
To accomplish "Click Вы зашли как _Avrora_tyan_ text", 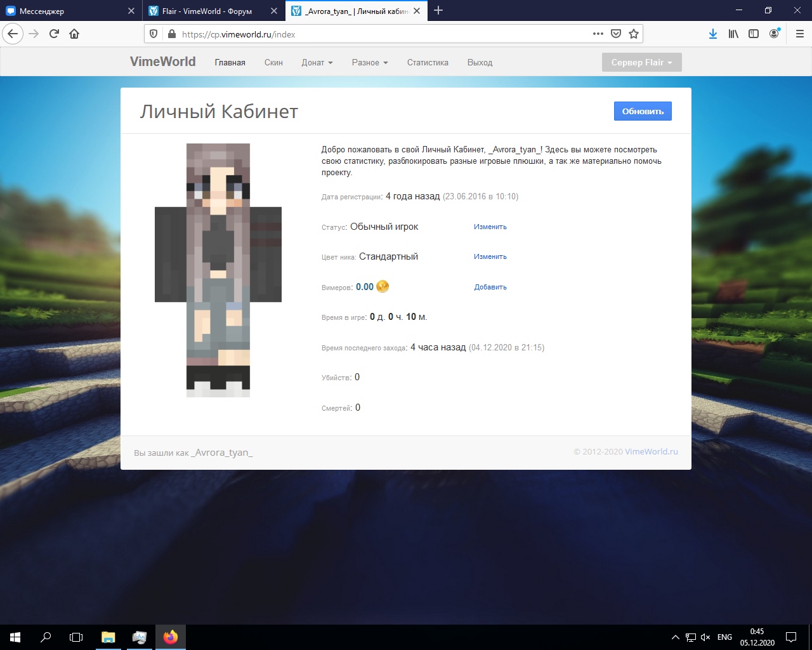I will click(193, 453).
